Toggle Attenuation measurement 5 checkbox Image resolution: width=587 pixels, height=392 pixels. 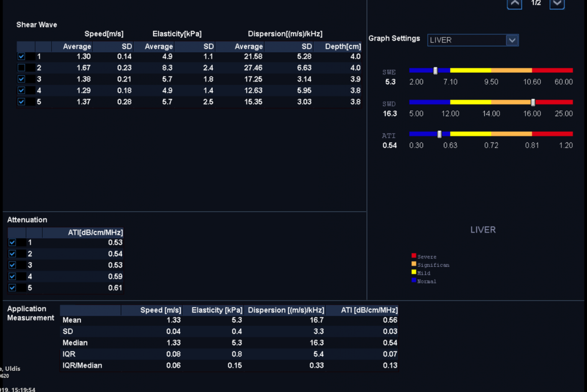12,288
